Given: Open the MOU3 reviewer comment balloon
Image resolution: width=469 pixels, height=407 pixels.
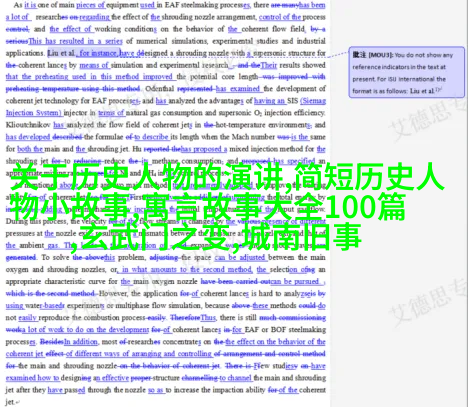Looking at the screenshot, I should point(406,72).
